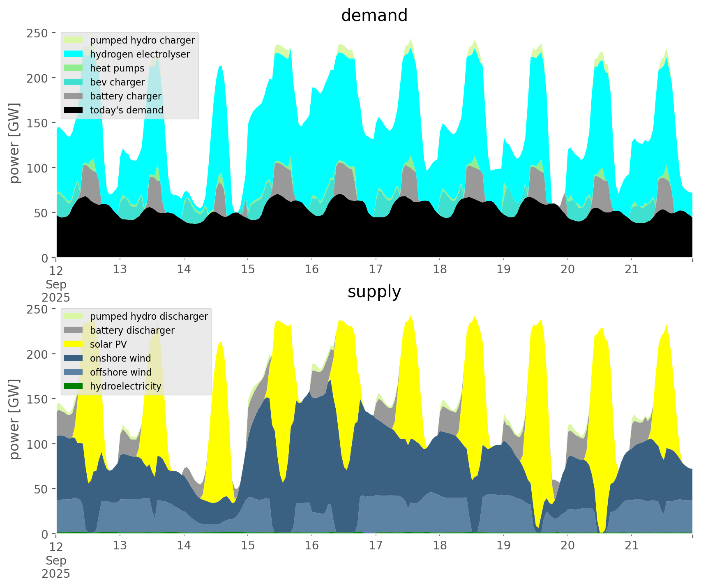
Task: Select the heat pumps legend swatch
Action: [74, 68]
